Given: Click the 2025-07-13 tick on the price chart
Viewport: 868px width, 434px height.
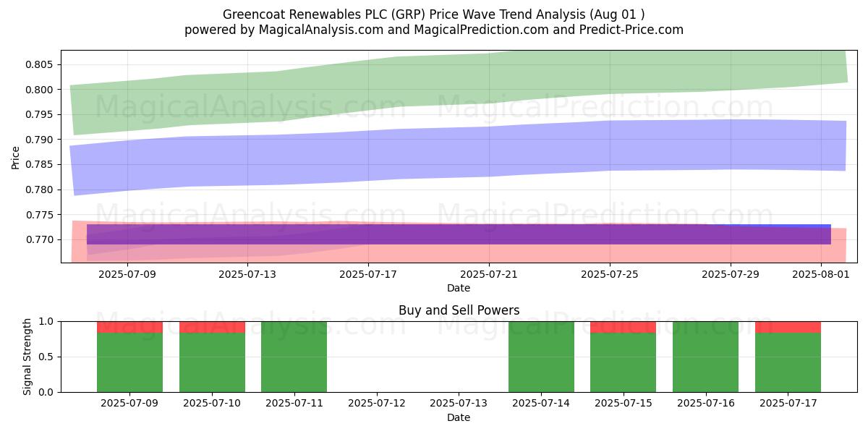Looking at the screenshot, I should point(248,274).
